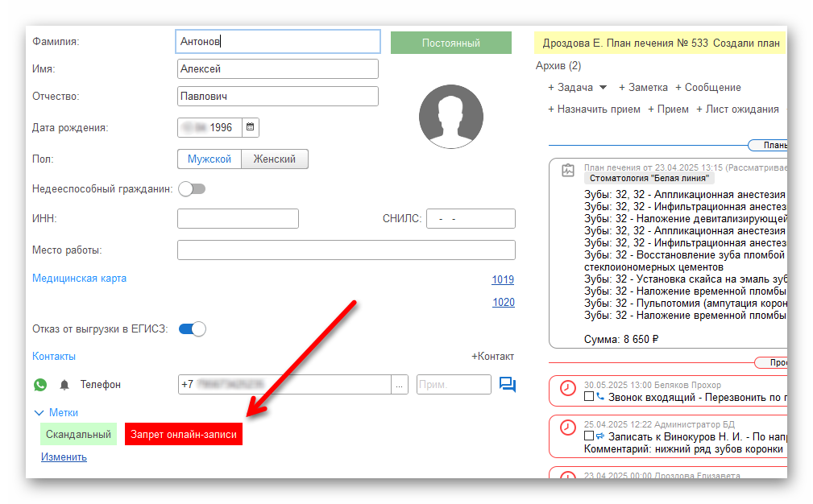Click the Скандальный green tag
This screenshot has height=504, width=813.
pyautogui.click(x=78, y=434)
